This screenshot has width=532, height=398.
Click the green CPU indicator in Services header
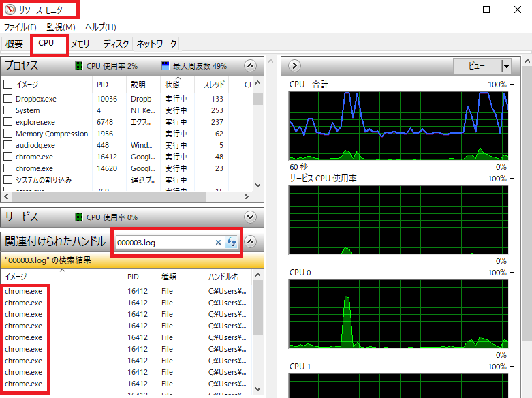point(79,217)
